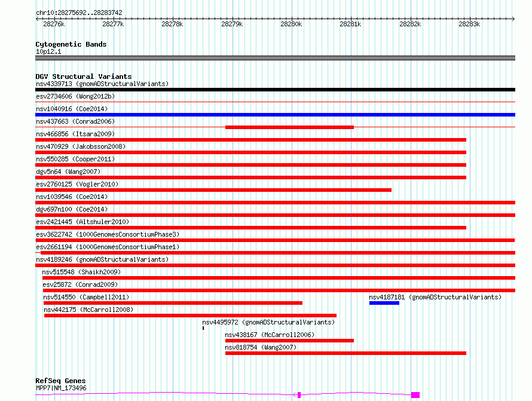This screenshot has height=401, width=532.
Task: Open variant nsv550285 (Cooper2011) label
Action: pos(75,159)
